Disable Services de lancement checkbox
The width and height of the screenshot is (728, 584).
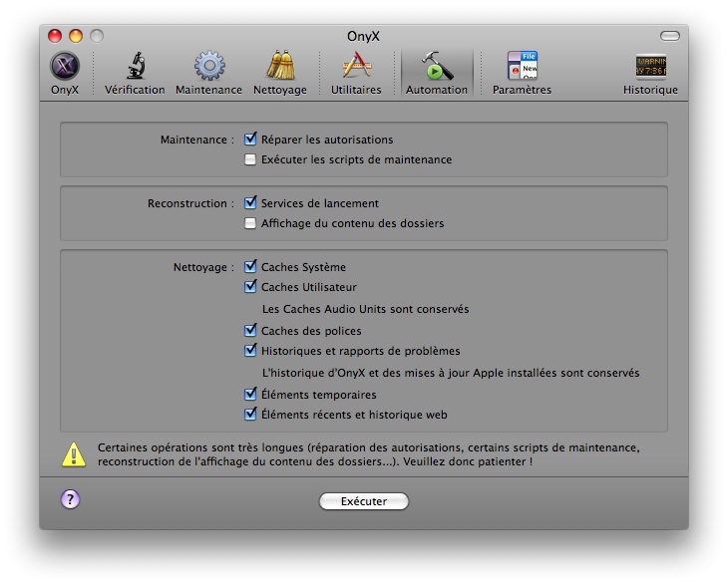coord(250,203)
